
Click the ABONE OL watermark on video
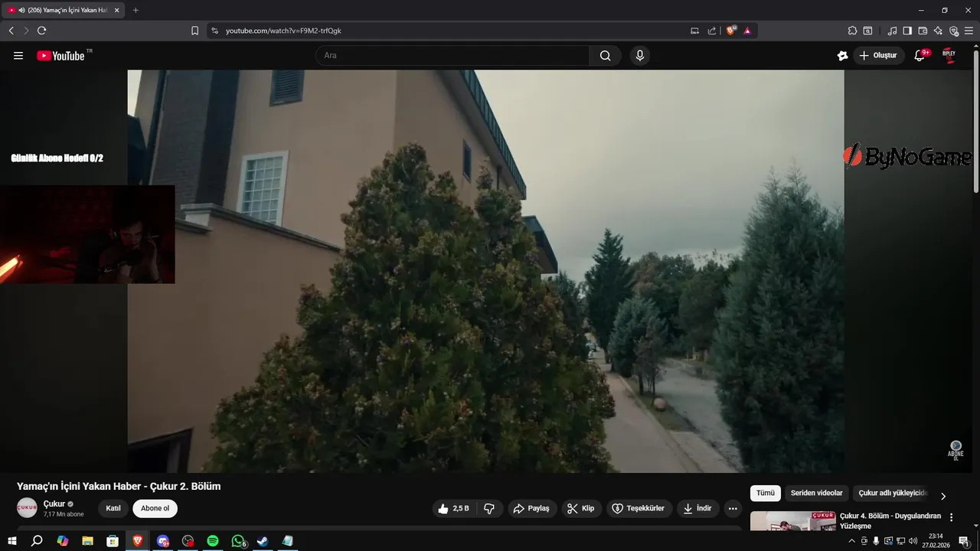955,450
